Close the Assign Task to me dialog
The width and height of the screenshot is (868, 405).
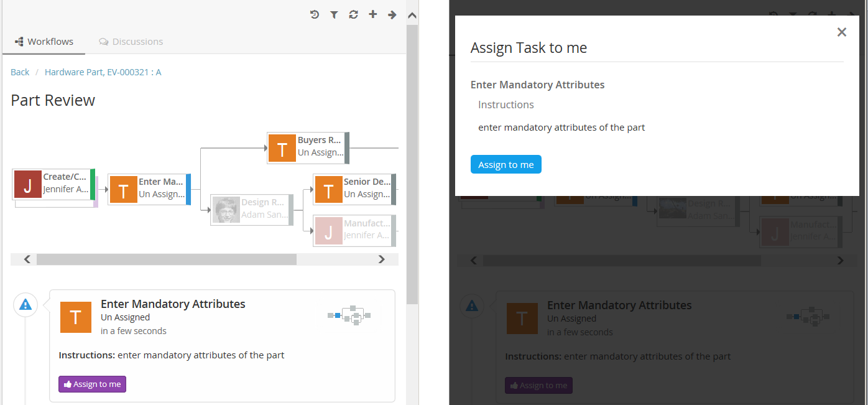pos(842,32)
